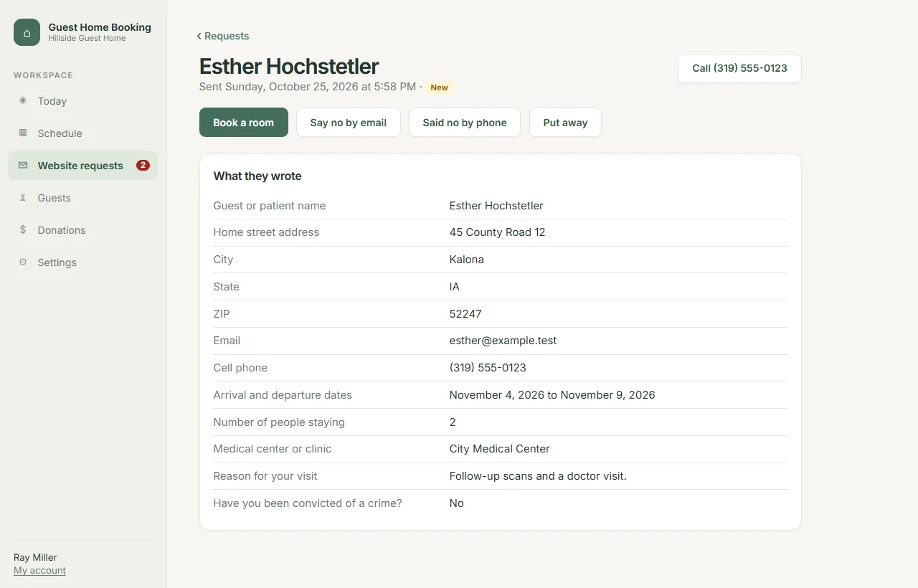Click the Number of people staying label
This screenshot has height=588, width=918.
tap(279, 422)
